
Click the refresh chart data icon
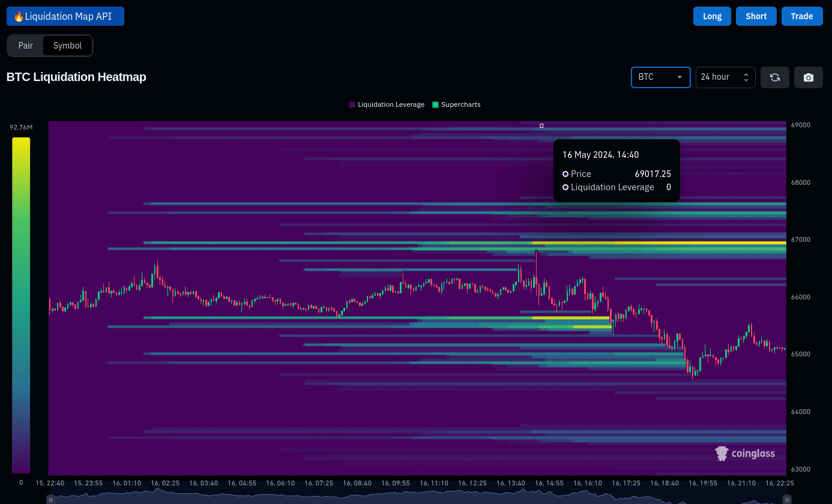click(774, 77)
